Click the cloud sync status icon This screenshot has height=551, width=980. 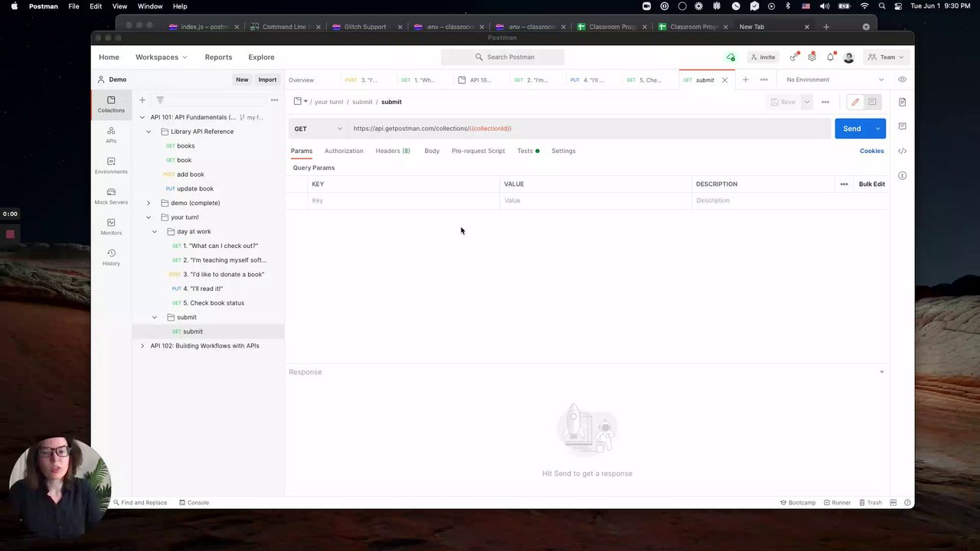pyautogui.click(x=730, y=57)
